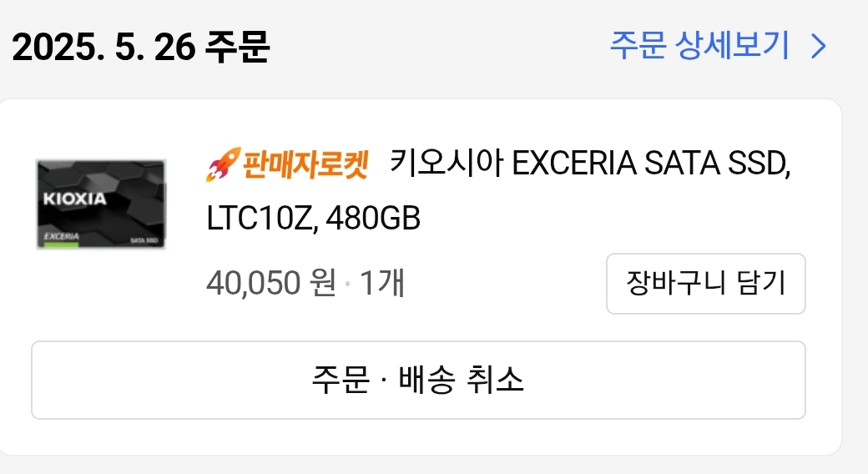
Task: Click the dot separator between price and quantity
Action: pos(348,284)
